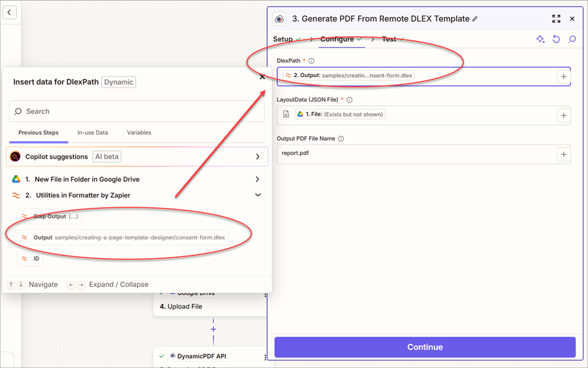588x368 pixels.
Task: Click the Search field in insert data panel
Action: pos(137,112)
